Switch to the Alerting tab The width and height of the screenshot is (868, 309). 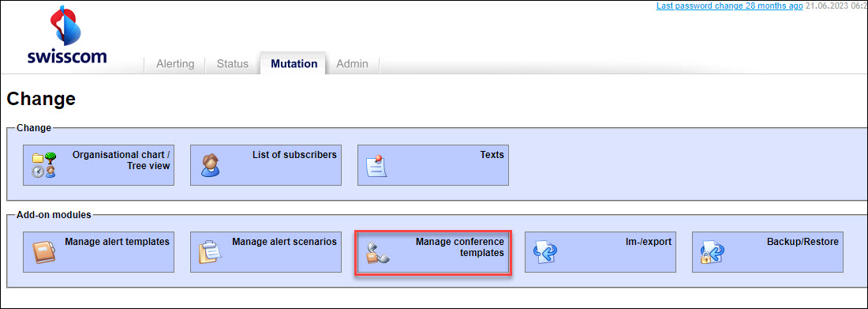175,64
